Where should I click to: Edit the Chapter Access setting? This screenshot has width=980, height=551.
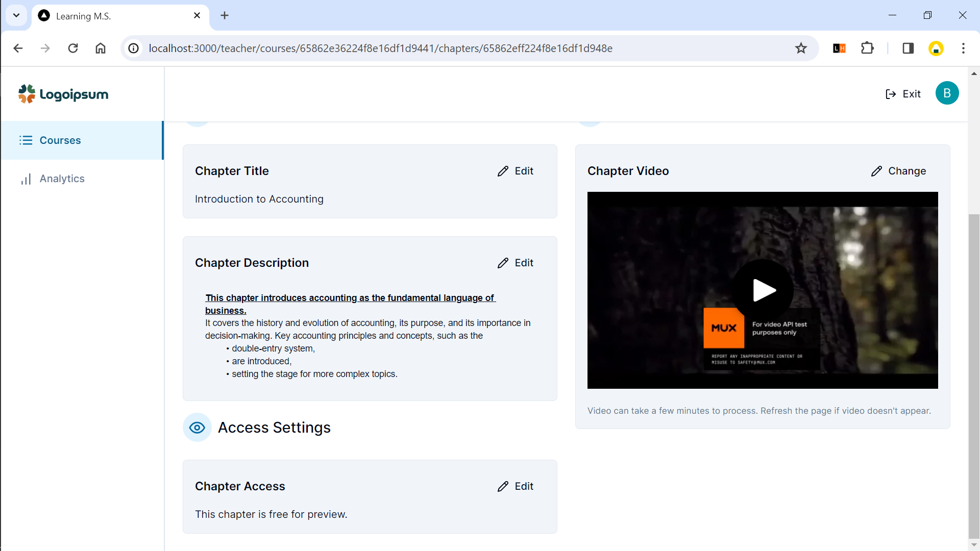516,486
